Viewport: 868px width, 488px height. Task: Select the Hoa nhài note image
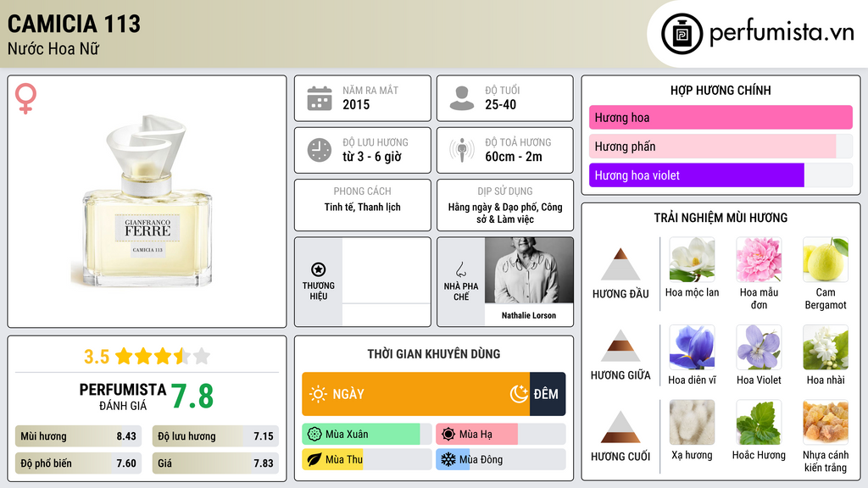[x=826, y=347]
